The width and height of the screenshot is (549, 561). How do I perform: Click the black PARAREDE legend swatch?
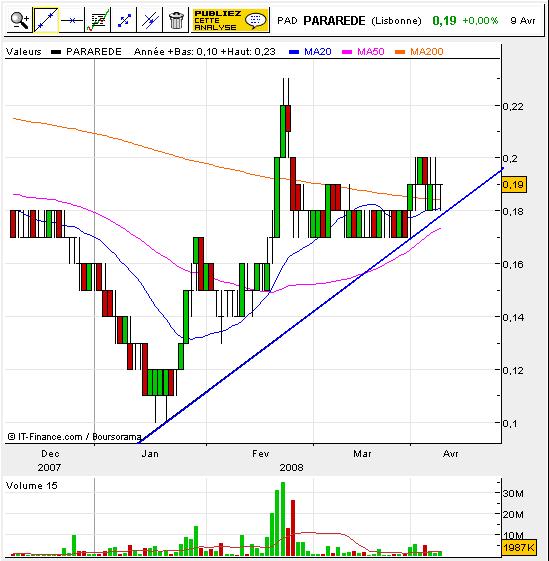[x=56, y=52]
